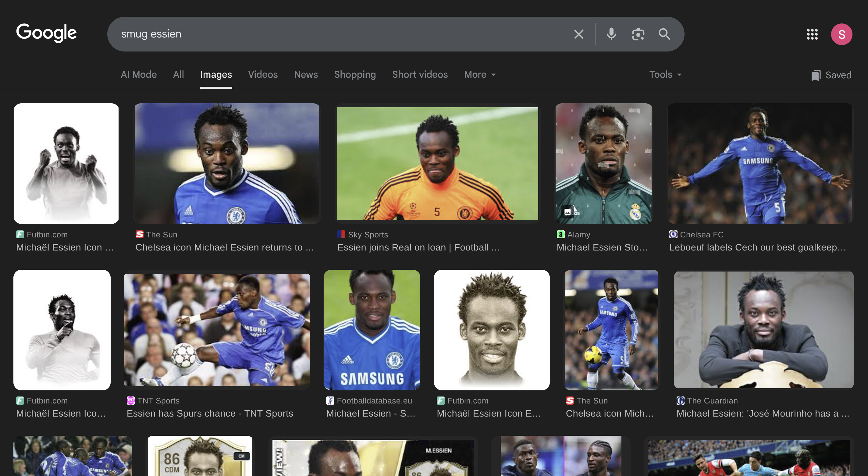868x476 pixels.
Task: Switch to AI Mode tab
Action: pyautogui.click(x=138, y=74)
